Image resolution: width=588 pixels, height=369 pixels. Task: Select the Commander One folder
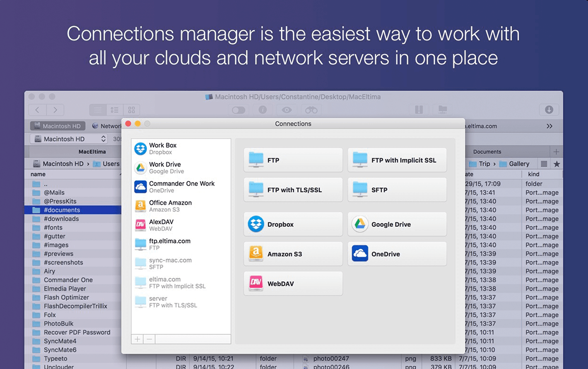coord(73,280)
